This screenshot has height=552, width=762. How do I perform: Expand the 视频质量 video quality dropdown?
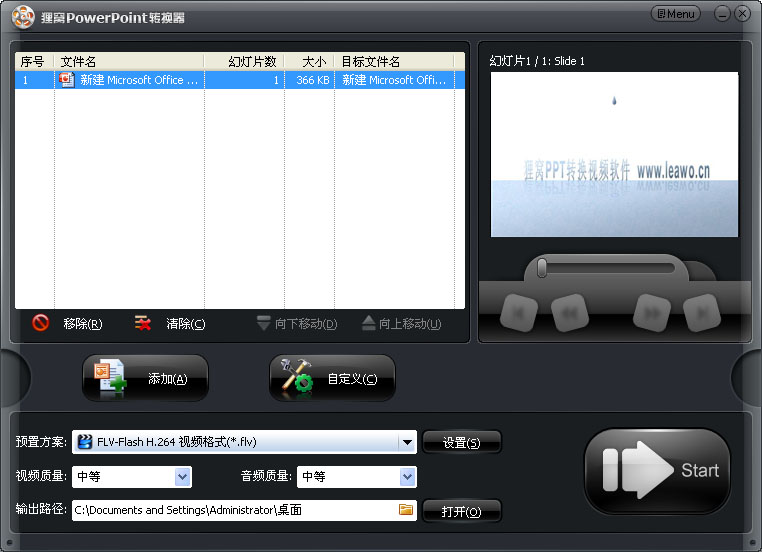(183, 477)
